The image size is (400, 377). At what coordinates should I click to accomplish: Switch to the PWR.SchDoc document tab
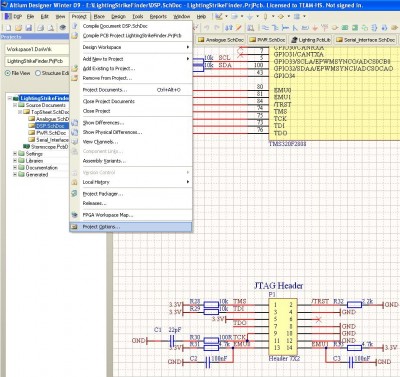(x=267, y=40)
